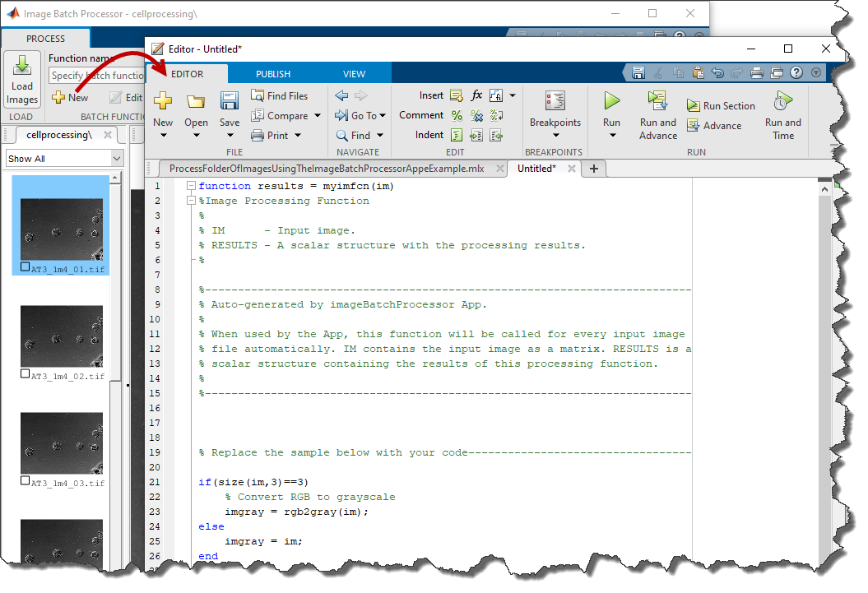Check the AT3_1m4_02.tif checkbox
The width and height of the screenshot is (868, 593).
click(25, 373)
